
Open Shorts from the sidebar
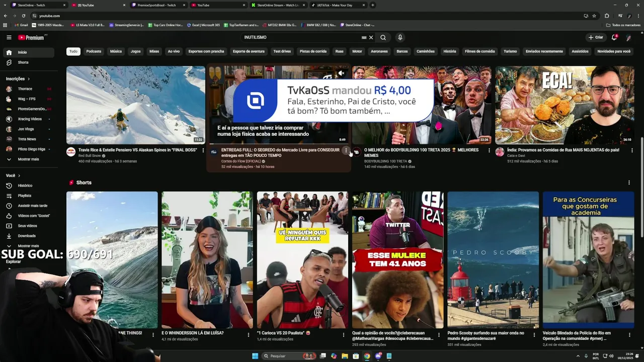pos(29,62)
